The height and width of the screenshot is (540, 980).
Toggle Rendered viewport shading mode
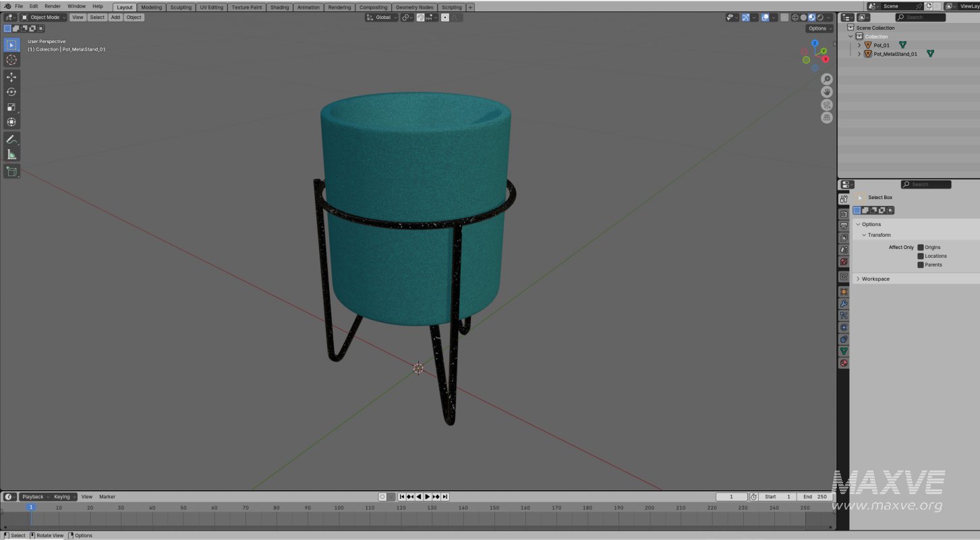tap(820, 18)
